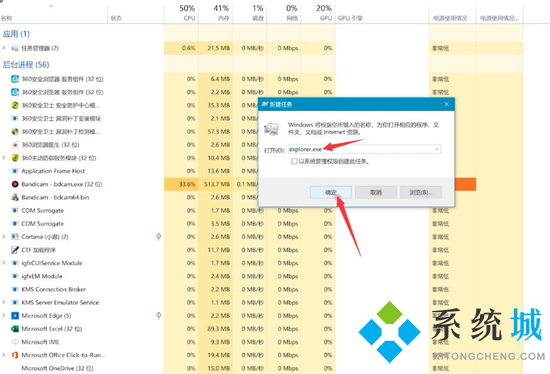
Task: Click icon of 360安全浏览器 服务组件 row using 6.4 MB
Action: tap(15, 79)
